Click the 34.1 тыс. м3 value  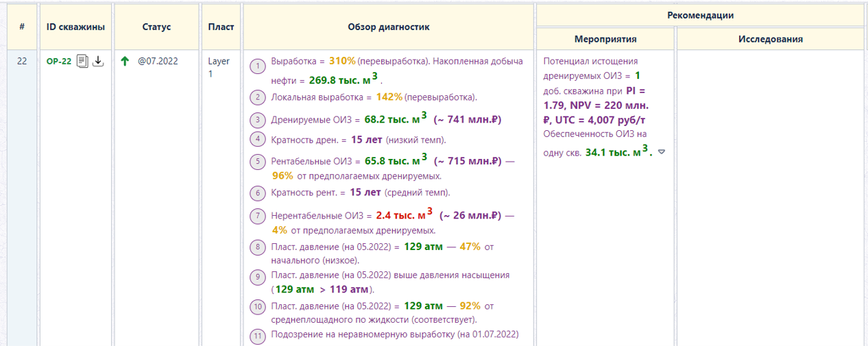click(x=618, y=151)
